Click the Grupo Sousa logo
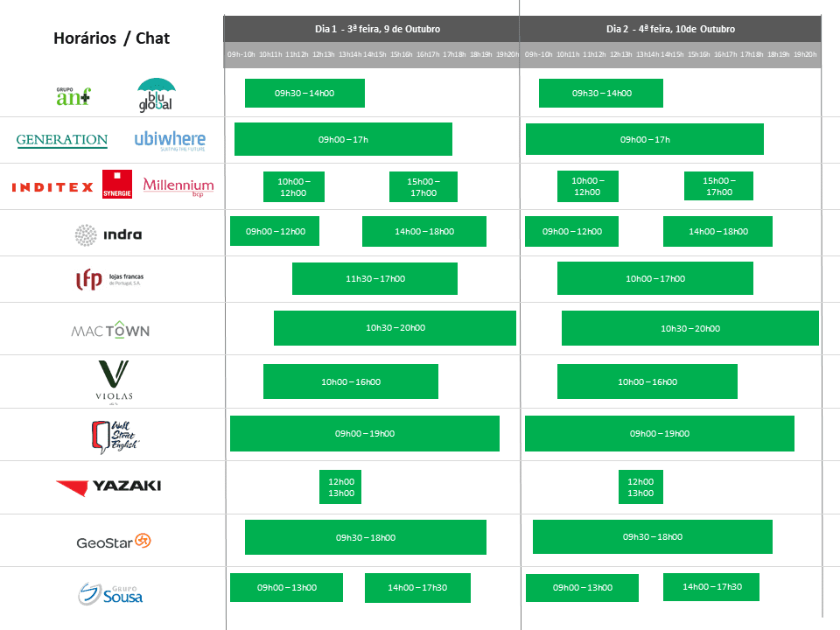Screen dimensions: 840x630 coord(110,593)
